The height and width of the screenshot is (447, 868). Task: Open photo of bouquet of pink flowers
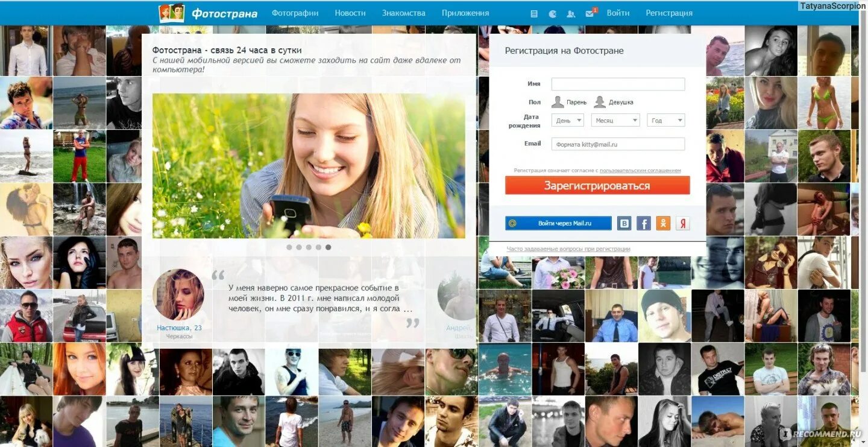coord(558,271)
